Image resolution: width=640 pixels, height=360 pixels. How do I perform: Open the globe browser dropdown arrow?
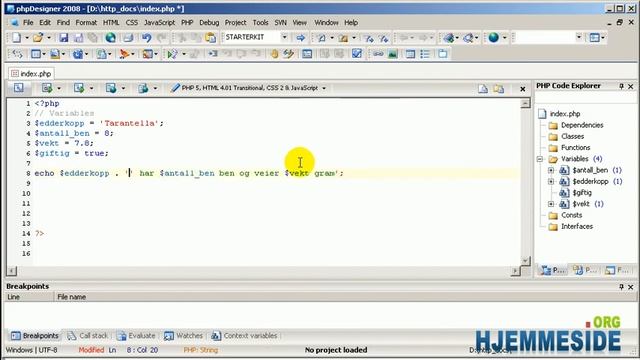(504, 38)
